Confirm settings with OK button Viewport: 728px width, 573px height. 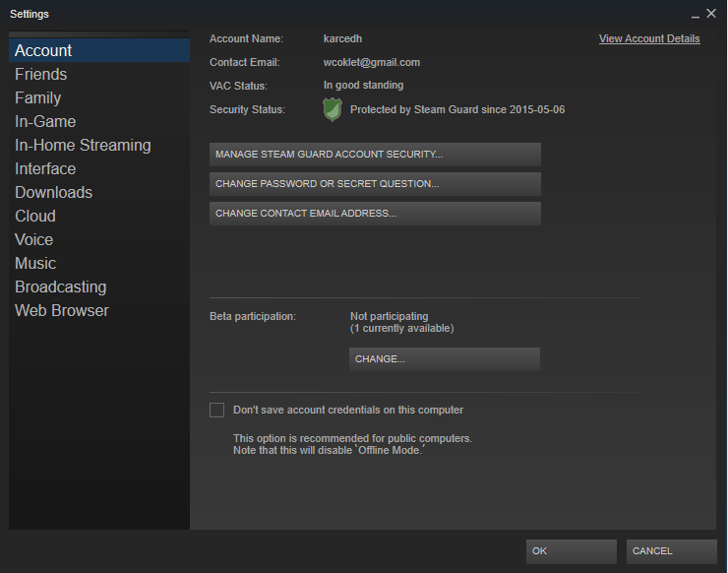[x=572, y=551]
